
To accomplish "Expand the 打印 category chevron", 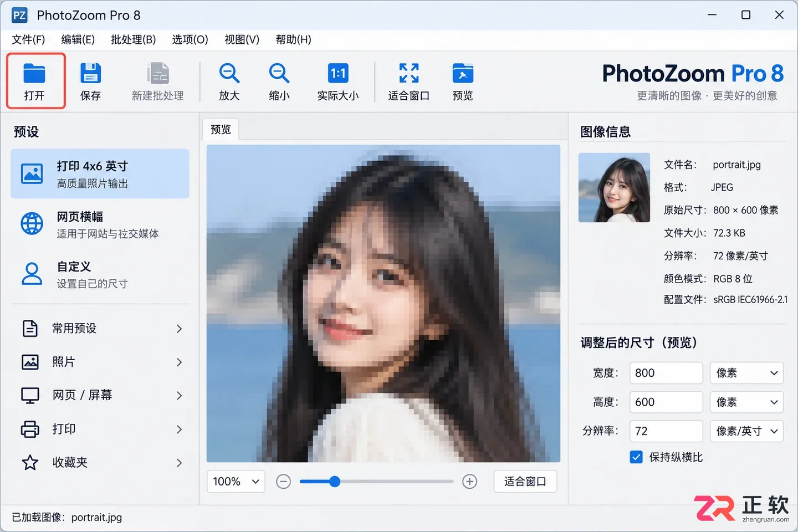I will pyautogui.click(x=179, y=429).
